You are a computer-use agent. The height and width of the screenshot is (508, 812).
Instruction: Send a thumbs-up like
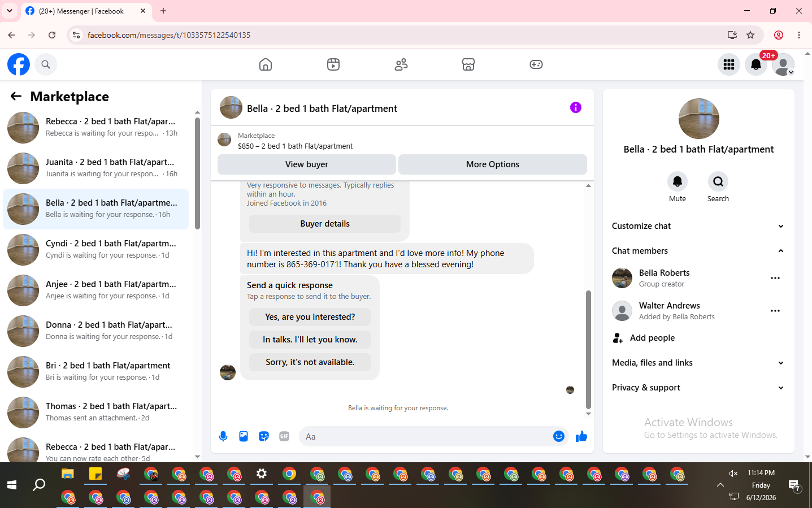click(581, 436)
